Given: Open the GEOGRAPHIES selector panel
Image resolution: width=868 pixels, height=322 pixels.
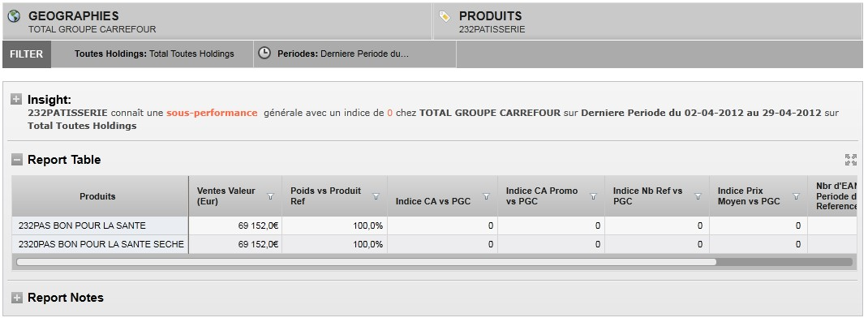Looking at the screenshot, I should (x=217, y=21).
